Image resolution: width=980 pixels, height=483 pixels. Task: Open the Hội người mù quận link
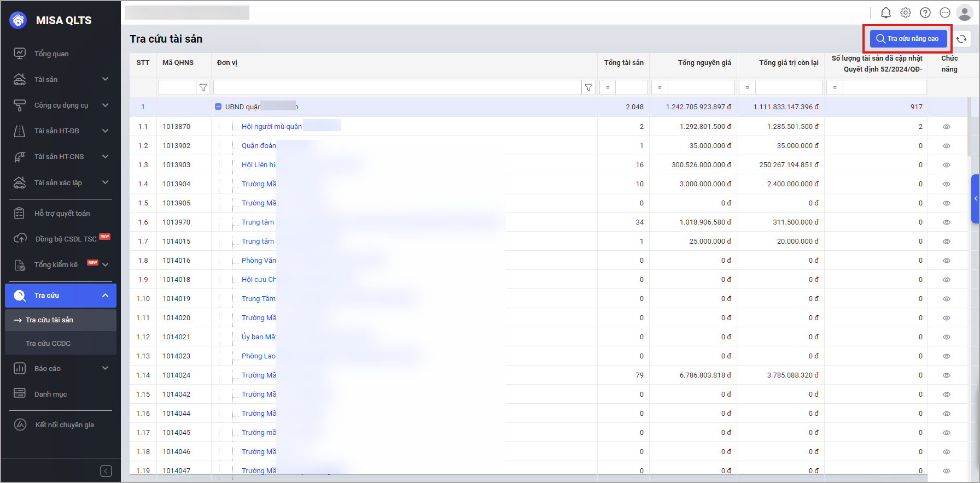(x=271, y=127)
